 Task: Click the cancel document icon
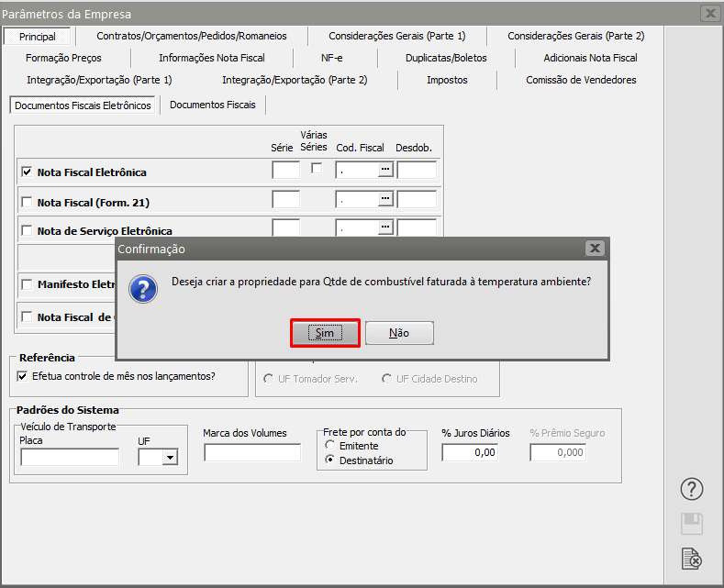pos(693,558)
